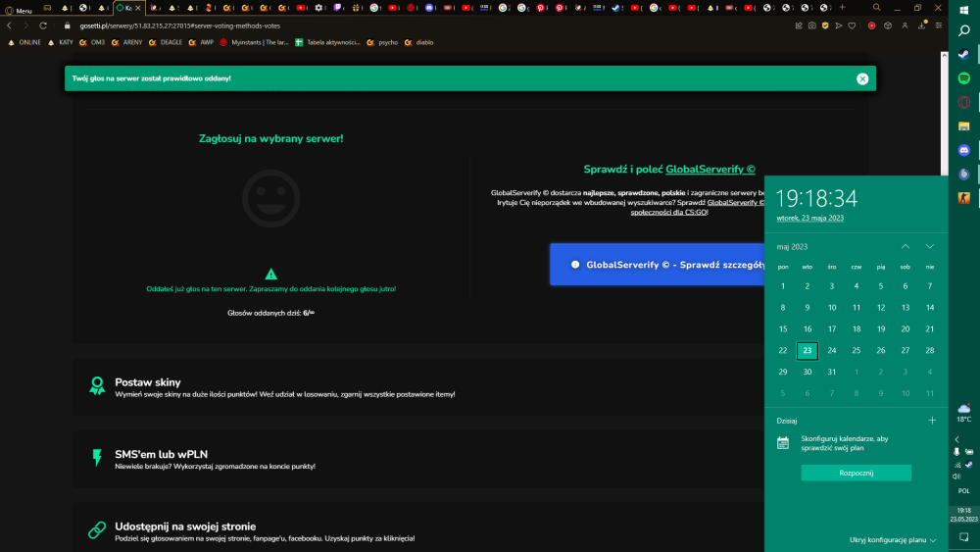Open the DEAGLE bookmark
This screenshot has height=552, width=980.
click(x=166, y=42)
